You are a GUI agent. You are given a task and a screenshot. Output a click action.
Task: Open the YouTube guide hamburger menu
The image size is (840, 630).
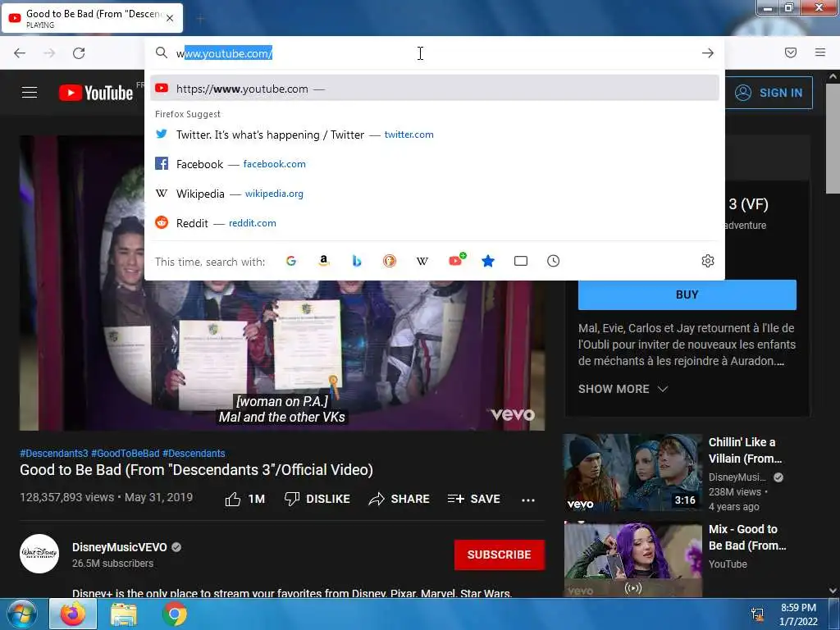pos(30,93)
